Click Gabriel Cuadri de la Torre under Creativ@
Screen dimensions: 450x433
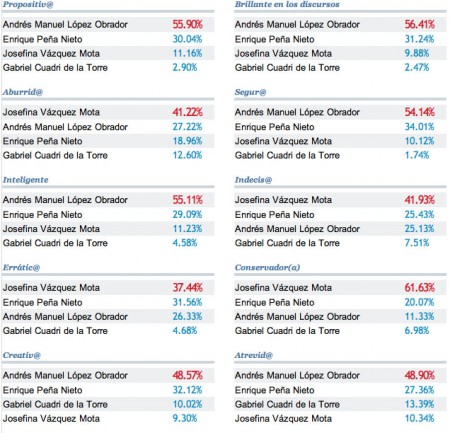tap(55, 404)
